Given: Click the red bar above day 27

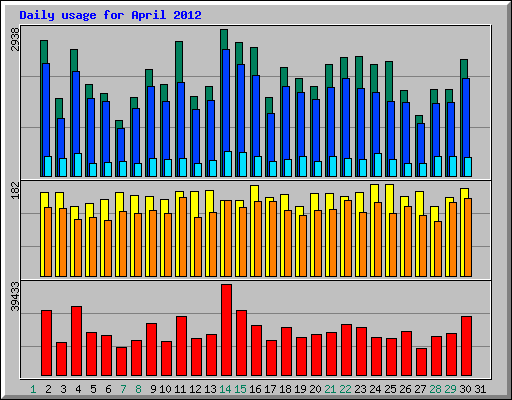Looking at the screenshot, I should point(421,362).
